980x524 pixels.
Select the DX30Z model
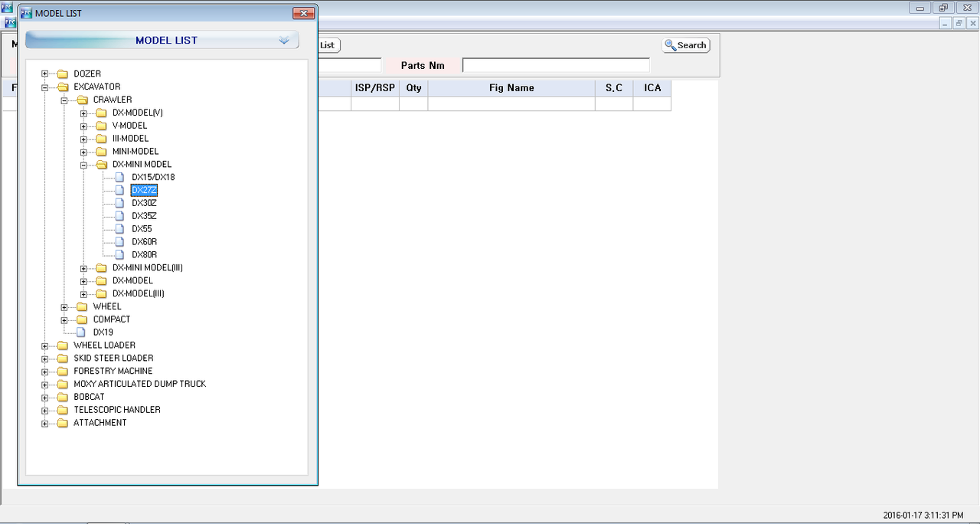tap(144, 203)
